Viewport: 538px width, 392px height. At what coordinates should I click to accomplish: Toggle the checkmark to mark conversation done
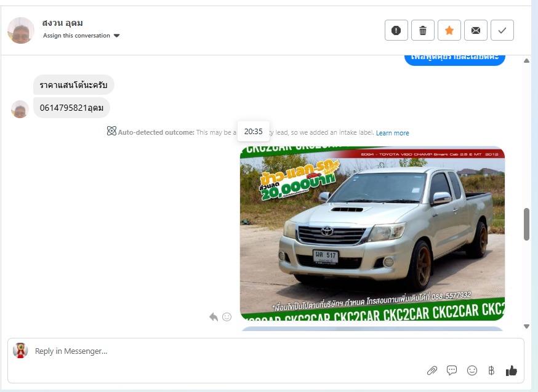click(502, 30)
